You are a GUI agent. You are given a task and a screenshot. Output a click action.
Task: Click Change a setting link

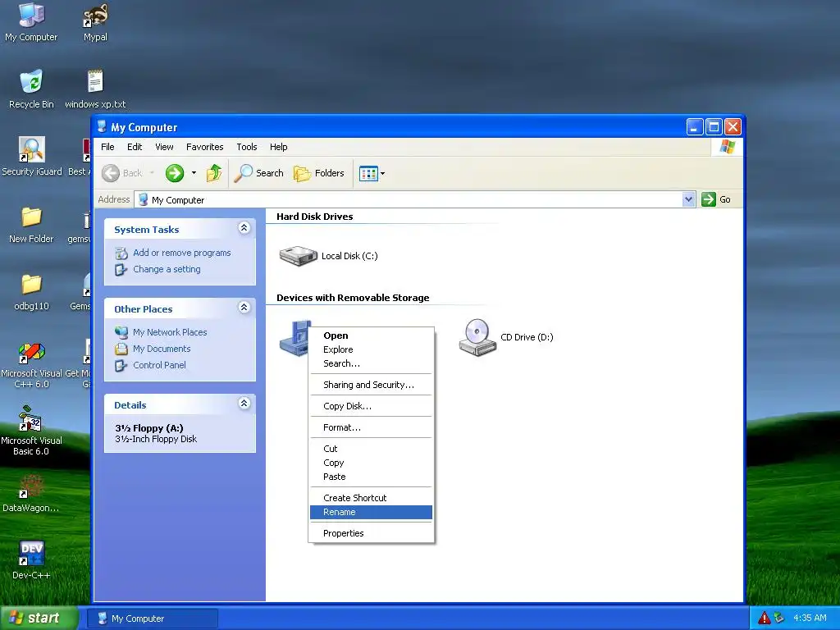pos(167,269)
